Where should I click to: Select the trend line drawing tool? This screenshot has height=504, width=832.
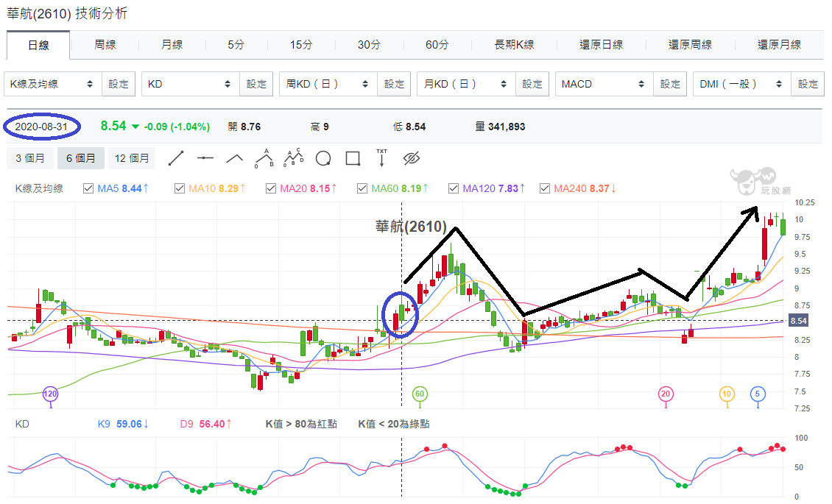point(176,158)
